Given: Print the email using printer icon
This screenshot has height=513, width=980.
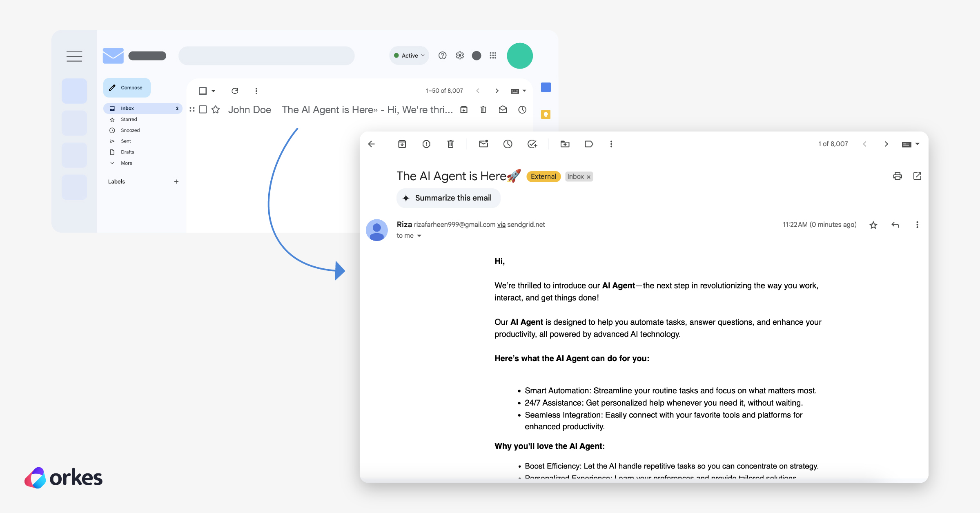Looking at the screenshot, I should click(x=898, y=176).
